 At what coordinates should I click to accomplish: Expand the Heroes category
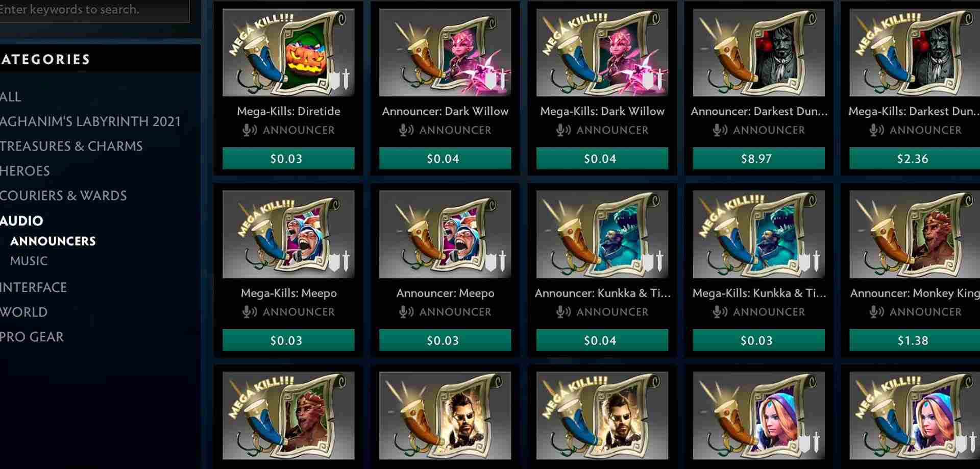[x=25, y=171]
